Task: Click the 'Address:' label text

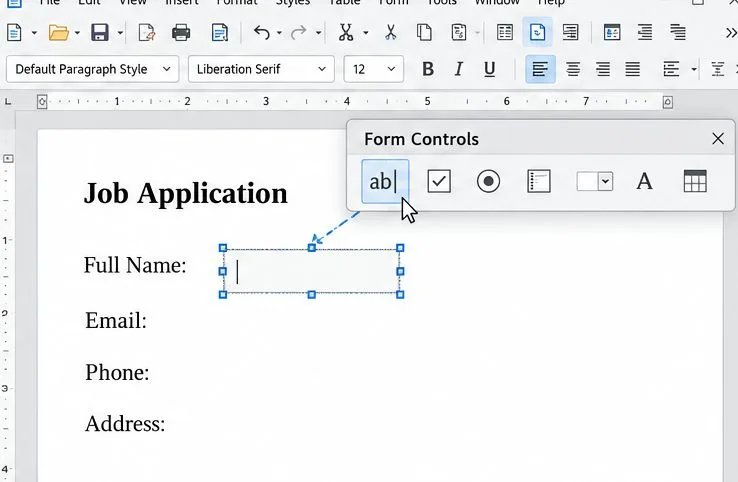Action: [x=125, y=424]
